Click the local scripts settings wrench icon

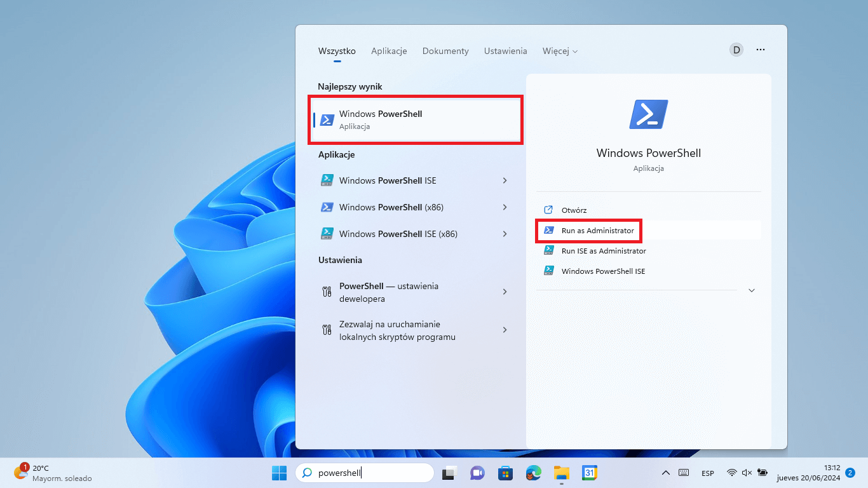(x=327, y=330)
